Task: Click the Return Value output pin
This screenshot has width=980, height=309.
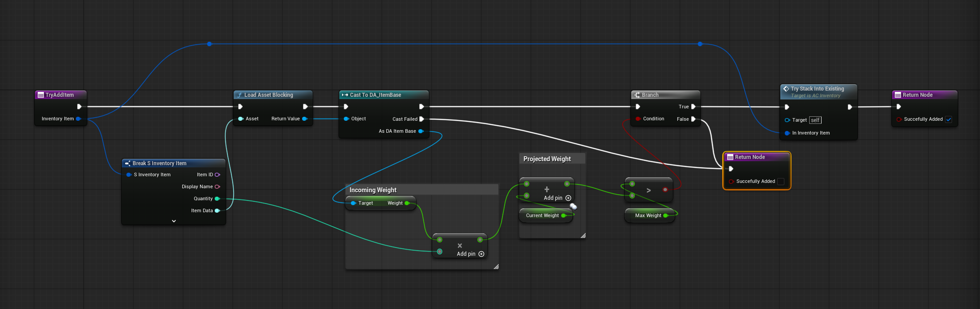Action: coord(305,119)
